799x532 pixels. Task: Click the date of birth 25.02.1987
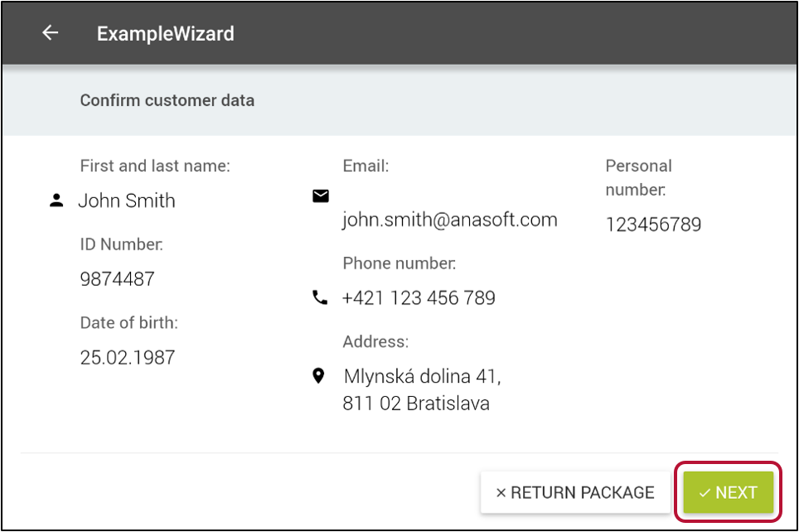(128, 358)
